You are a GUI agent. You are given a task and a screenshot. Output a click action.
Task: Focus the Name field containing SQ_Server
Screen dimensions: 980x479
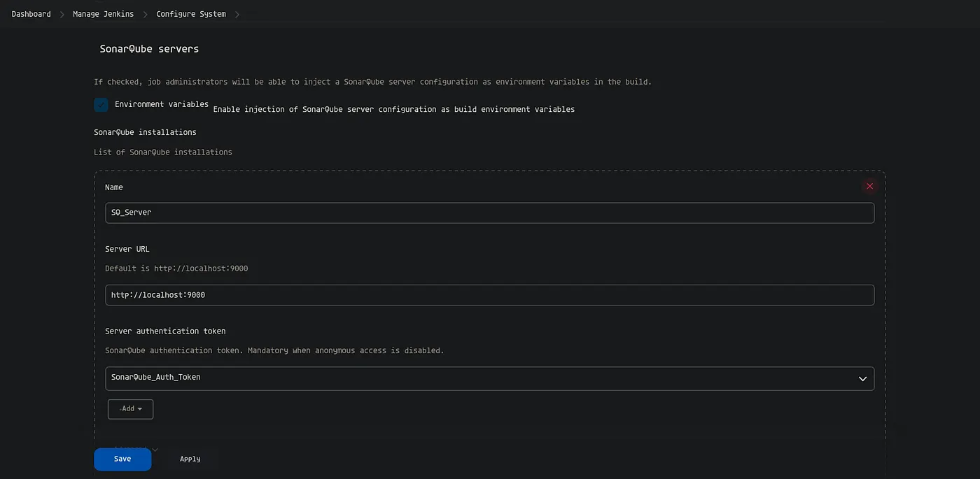click(x=489, y=213)
